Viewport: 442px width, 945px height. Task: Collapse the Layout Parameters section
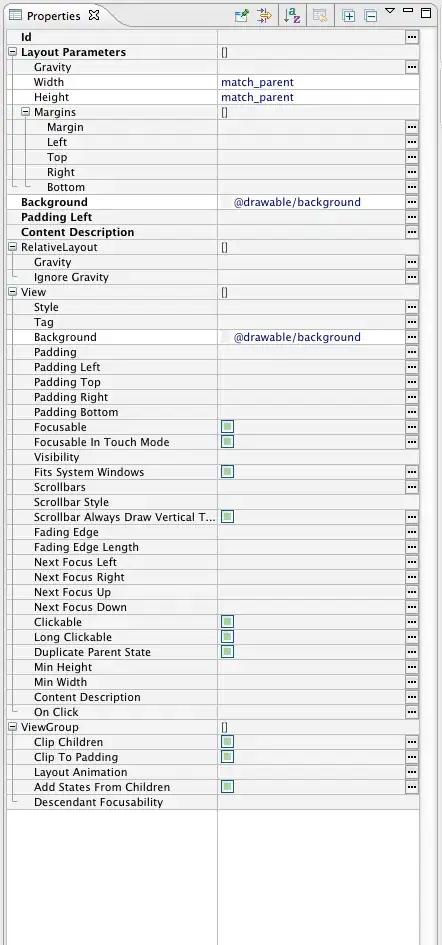tap(13, 52)
